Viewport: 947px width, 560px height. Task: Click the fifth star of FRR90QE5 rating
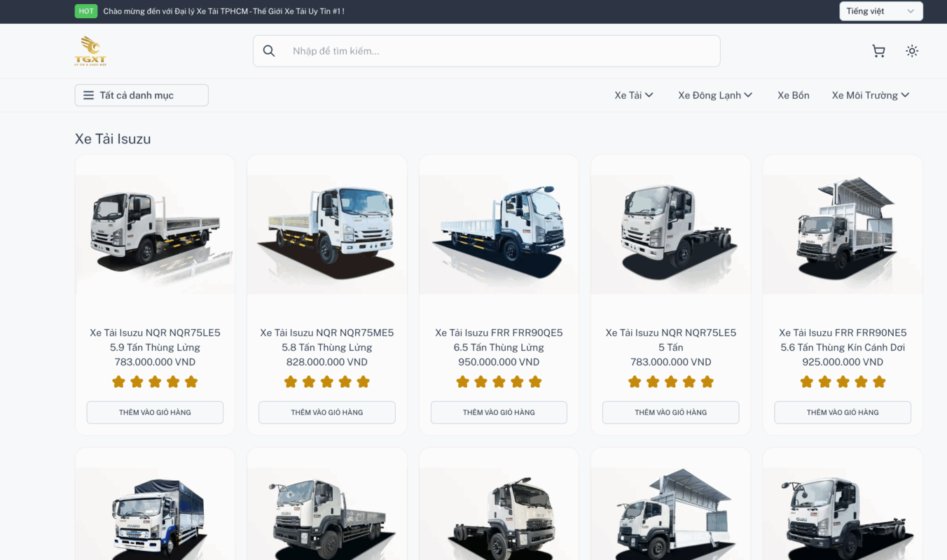point(535,381)
